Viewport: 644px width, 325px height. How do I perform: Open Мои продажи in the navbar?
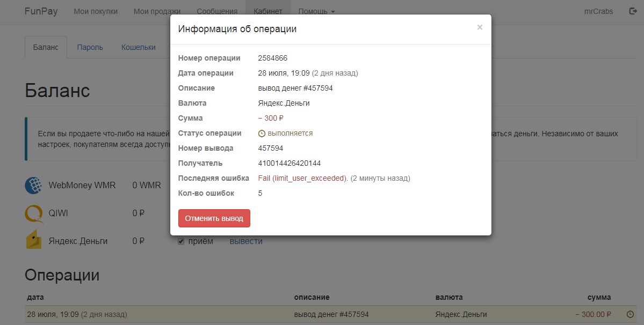point(157,11)
